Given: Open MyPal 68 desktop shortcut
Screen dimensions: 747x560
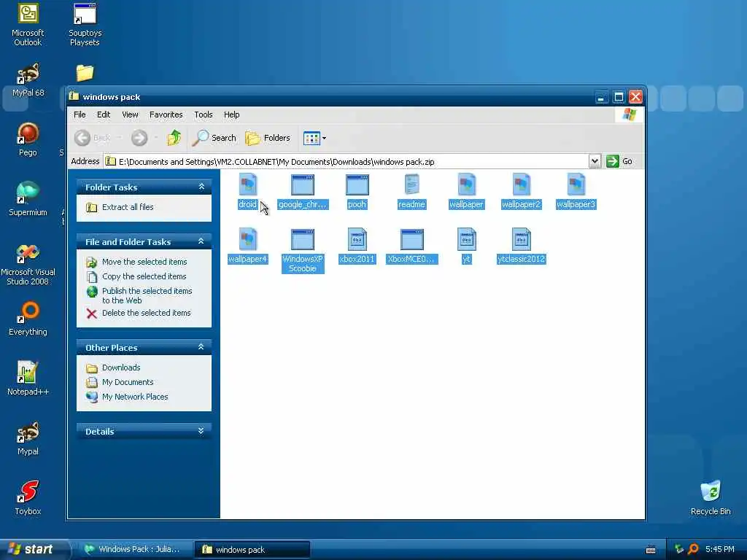Looking at the screenshot, I should tap(28, 80).
